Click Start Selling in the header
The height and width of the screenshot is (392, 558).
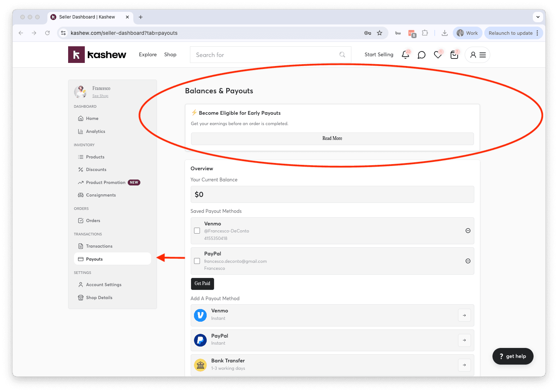[x=379, y=54]
